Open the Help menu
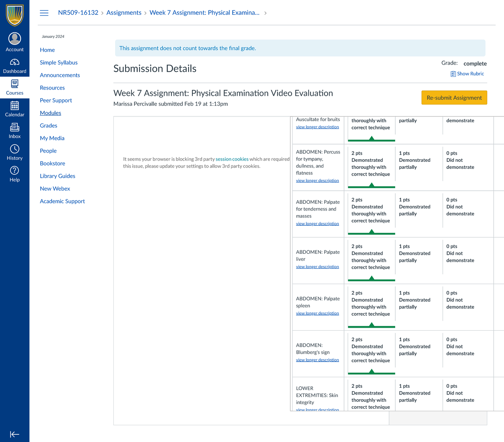The width and height of the screenshot is (504, 442). click(x=15, y=174)
